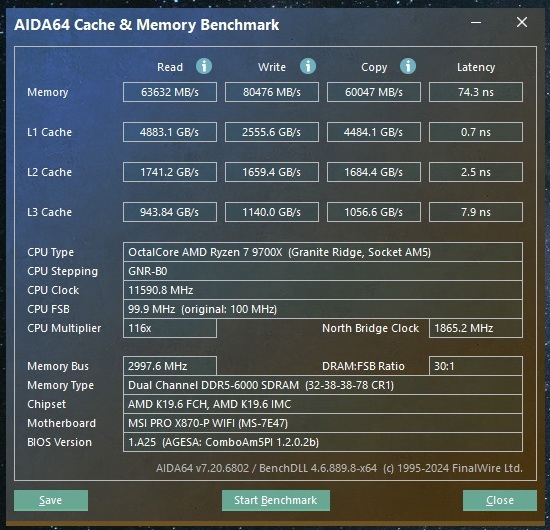
Task: Click Motherboard MSI PRO X870-P WIFI field
Action: pos(323,423)
